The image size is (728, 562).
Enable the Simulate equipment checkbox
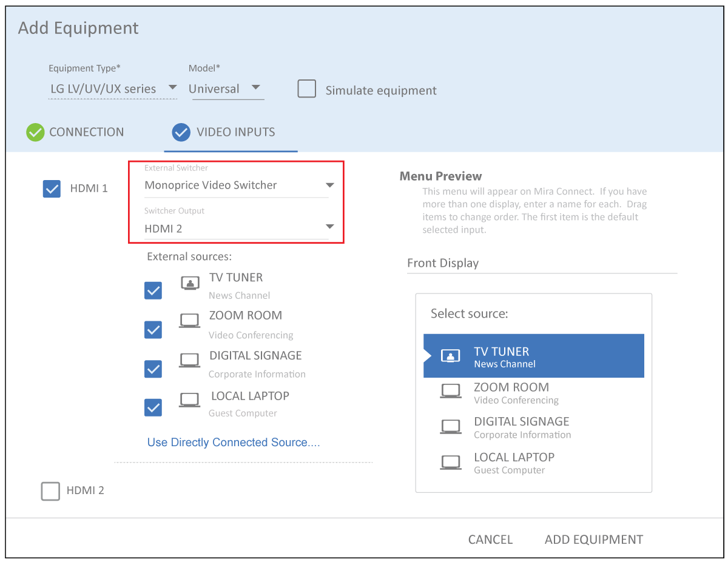pyautogui.click(x=307, y=89)
